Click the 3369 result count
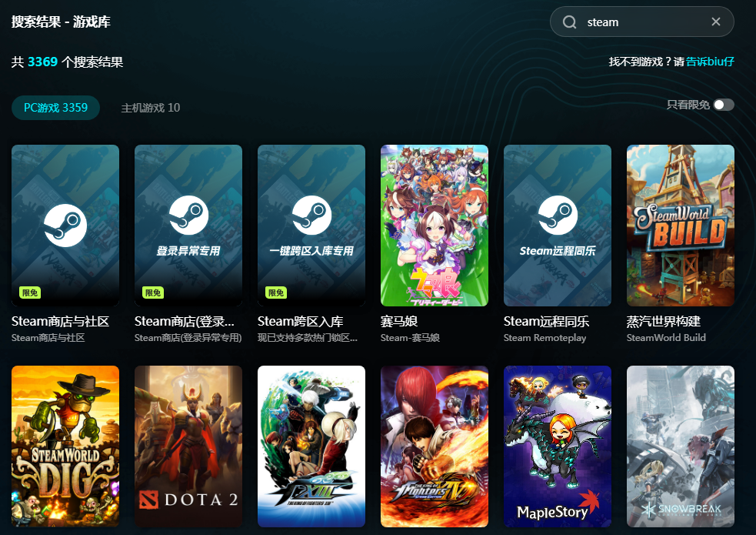This screenshot has width=756, height=535. [x=42, y=62]
